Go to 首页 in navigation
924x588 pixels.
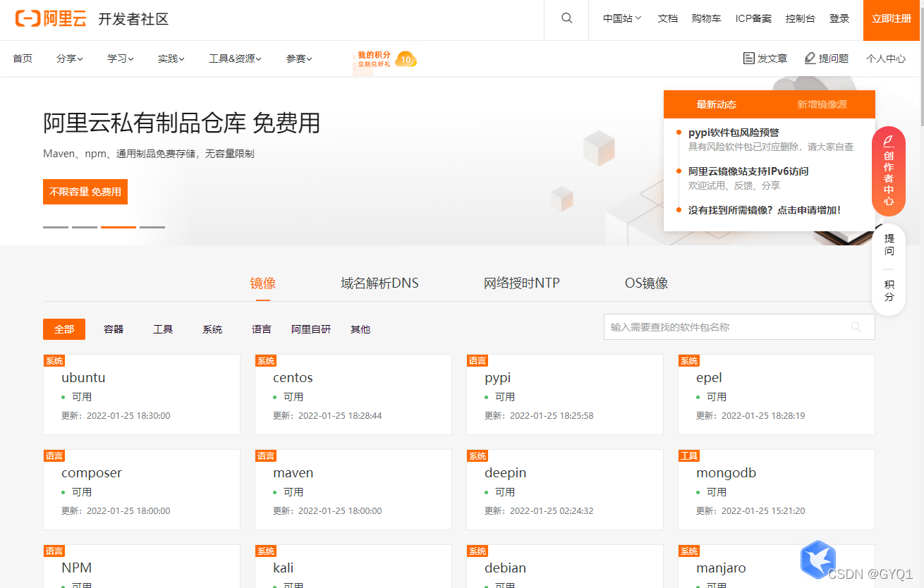[23, 59]
